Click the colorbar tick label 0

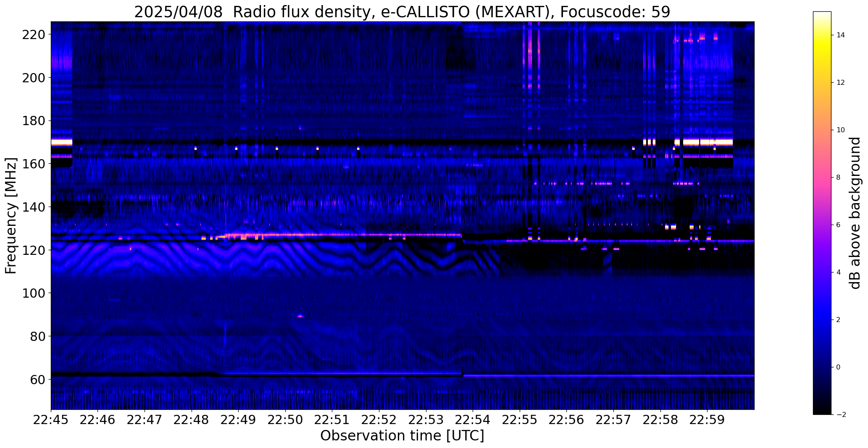(x=839, y=367)
